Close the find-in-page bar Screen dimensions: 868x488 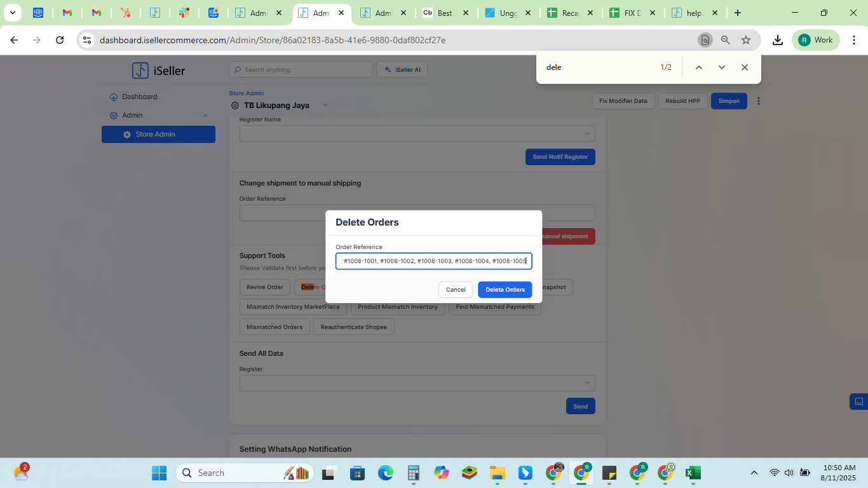[744, 67]
